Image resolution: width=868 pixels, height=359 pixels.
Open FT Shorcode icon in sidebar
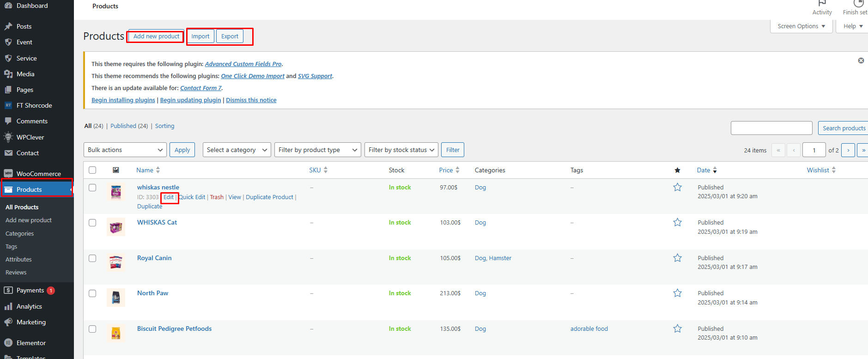(x=8, y=105)
